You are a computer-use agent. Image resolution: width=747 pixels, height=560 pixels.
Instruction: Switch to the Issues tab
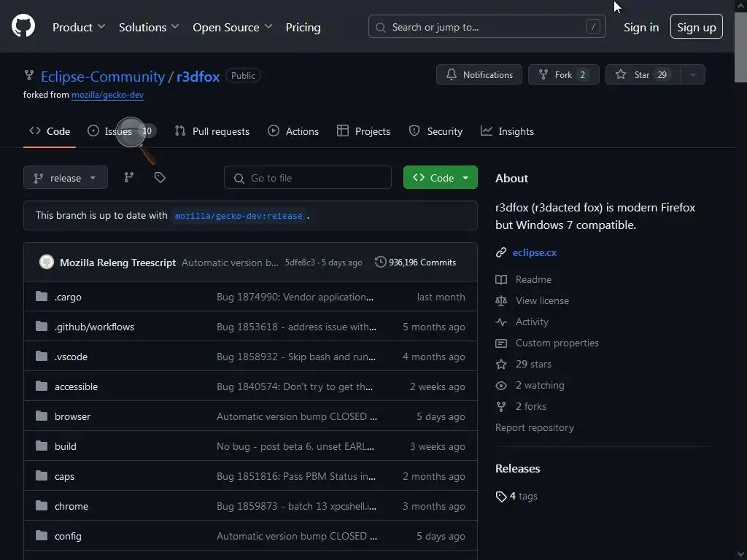(x=121, y=131)
